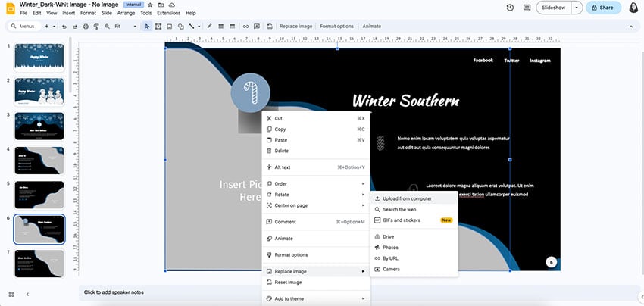Screen dimensions: 644x306
Task: Open version history clock icon
Action: [508, 8]
